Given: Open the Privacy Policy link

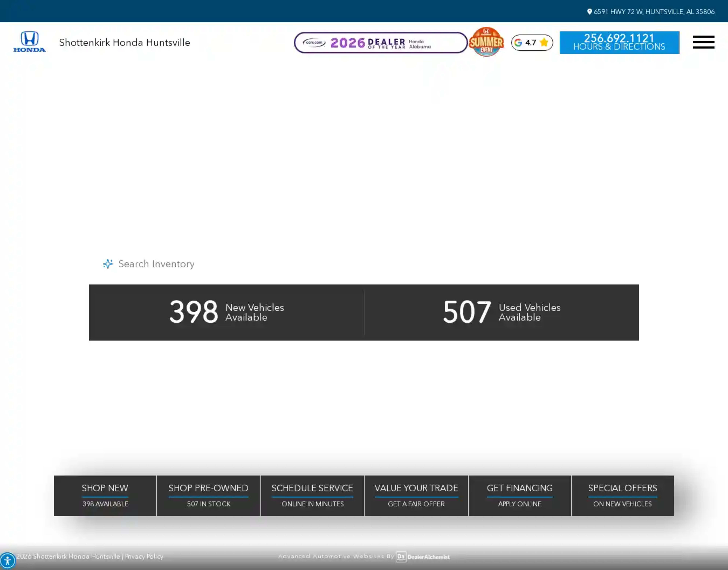Looking at the screenshot, I should 144,556.
